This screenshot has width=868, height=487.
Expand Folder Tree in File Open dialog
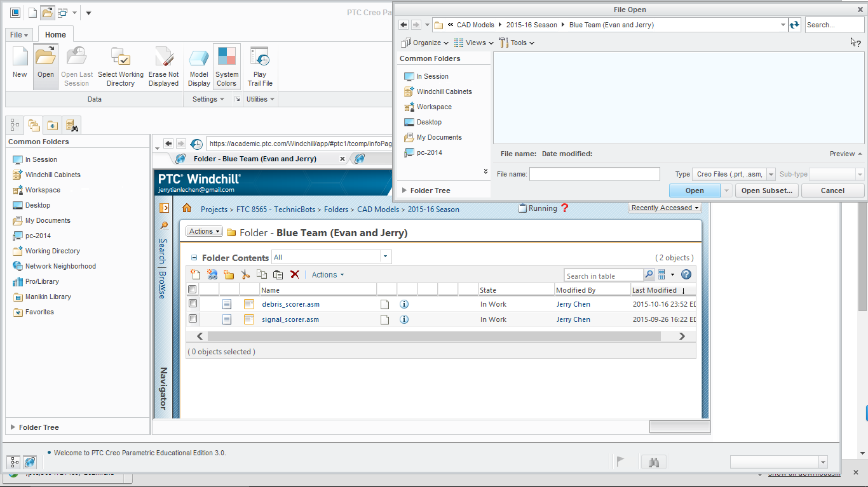click(x=404, y=190)
